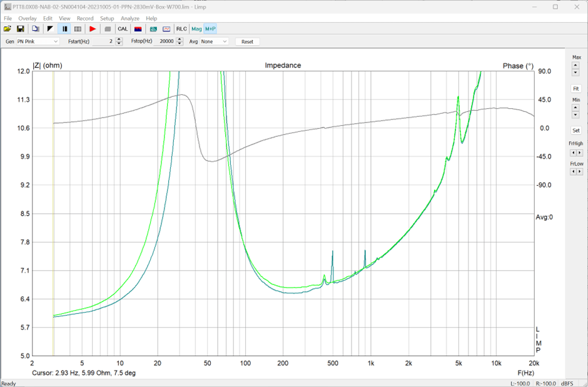The image size is (588, 387).
Task: Click the '|Z| (ohm)' axis label
Action: pyautogui.click(x=48, y=66)
